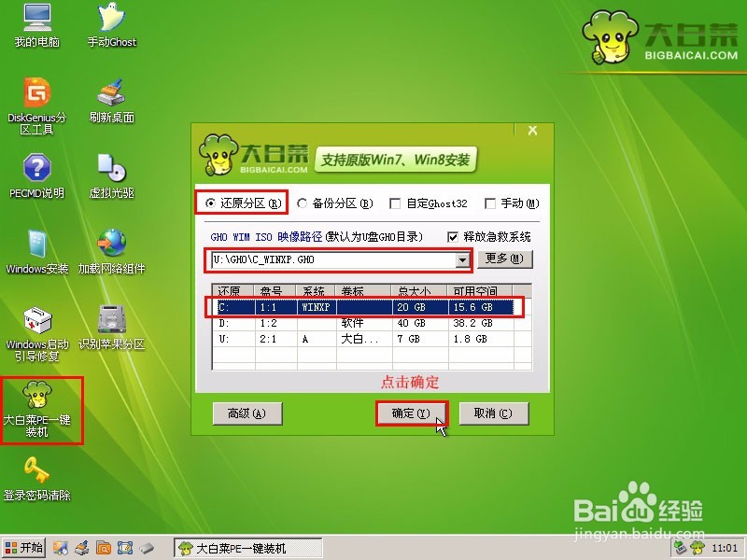Click the 可用空间 column header
Screen dimensions: 747x560
click(479, 291)
